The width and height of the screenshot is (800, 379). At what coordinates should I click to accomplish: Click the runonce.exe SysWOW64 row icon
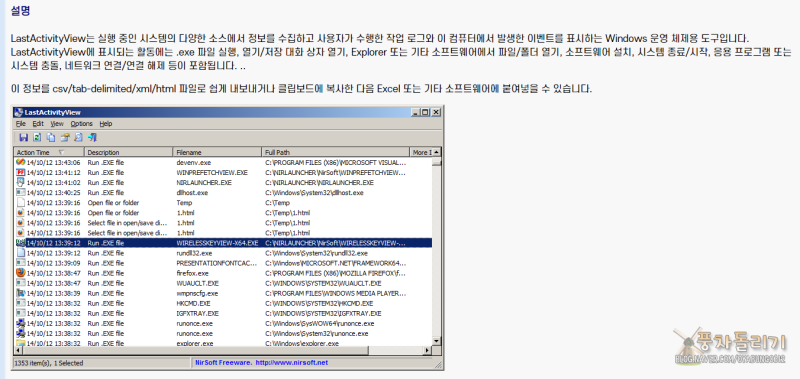[20, 323]
